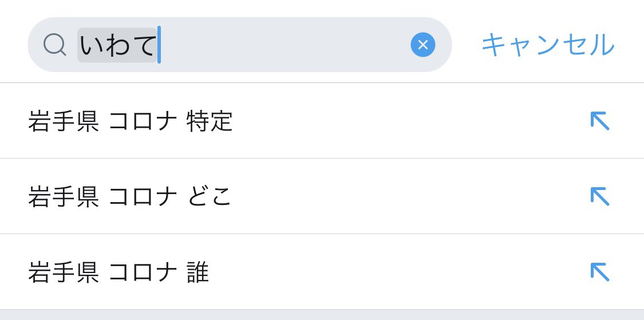Screen dimensions: 644x320
Task: Click empty space in the search bar after the cursor
Action: click(283, 44)
